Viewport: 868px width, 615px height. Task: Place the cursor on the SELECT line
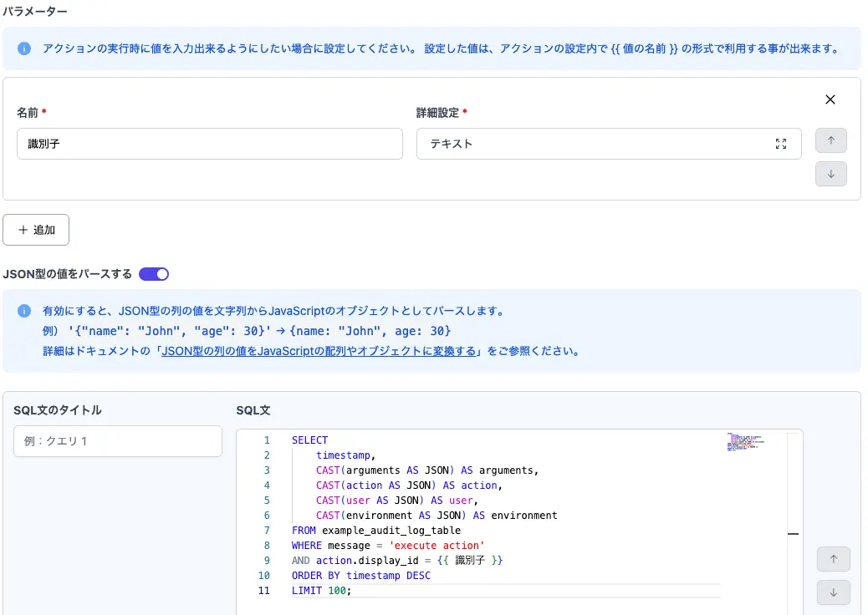[310, 440]
